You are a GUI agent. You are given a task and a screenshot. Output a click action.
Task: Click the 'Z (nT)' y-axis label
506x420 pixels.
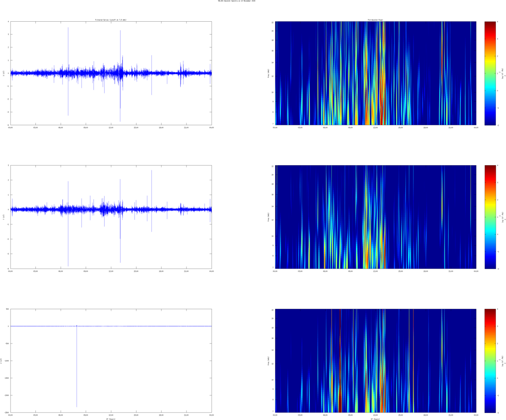(1, 361)
